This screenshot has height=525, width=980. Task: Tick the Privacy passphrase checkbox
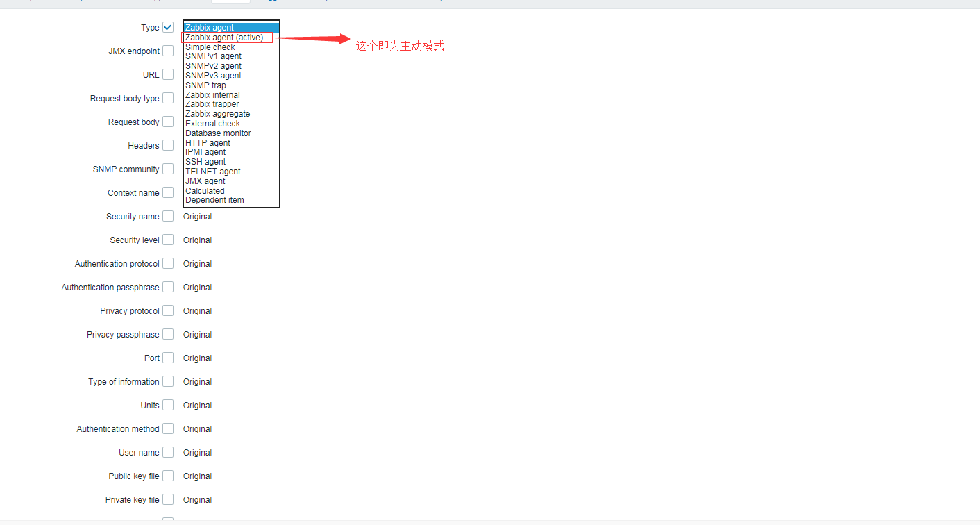point(168,334)
